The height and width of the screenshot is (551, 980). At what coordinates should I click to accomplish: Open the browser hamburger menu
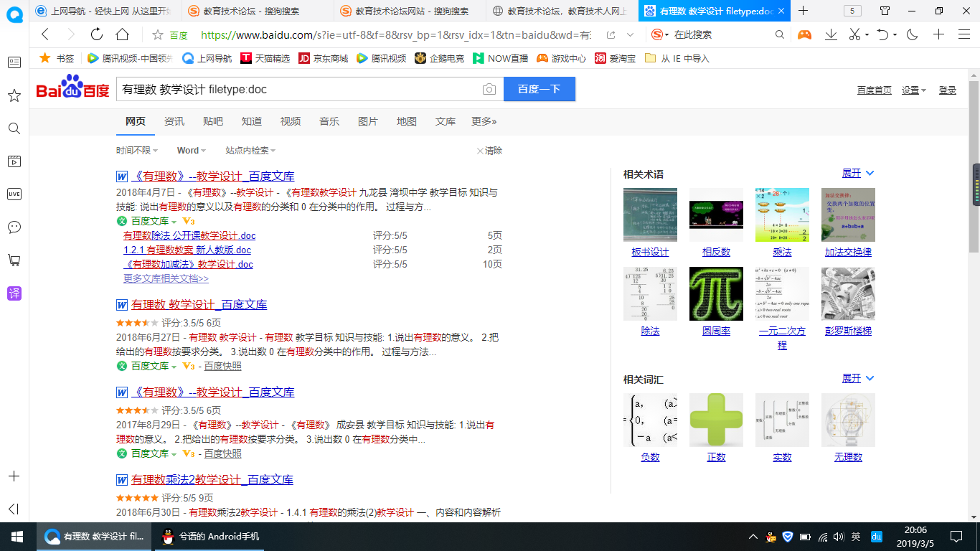[x=964, y=34]
